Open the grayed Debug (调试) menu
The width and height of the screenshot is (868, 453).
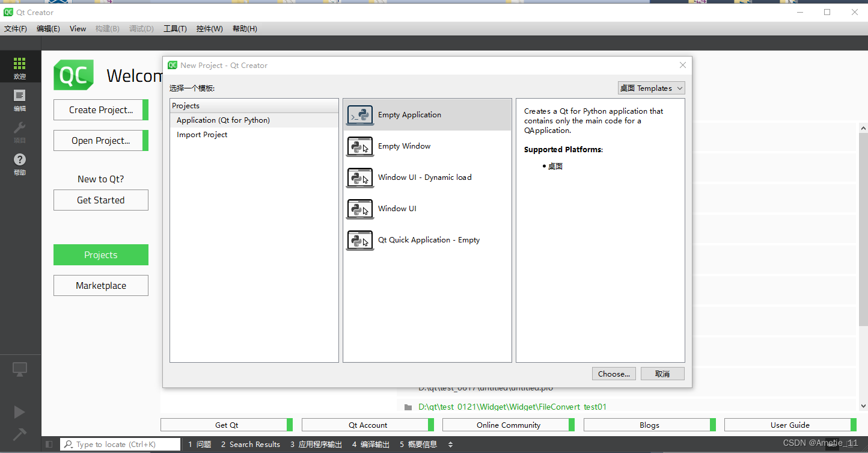141,28
